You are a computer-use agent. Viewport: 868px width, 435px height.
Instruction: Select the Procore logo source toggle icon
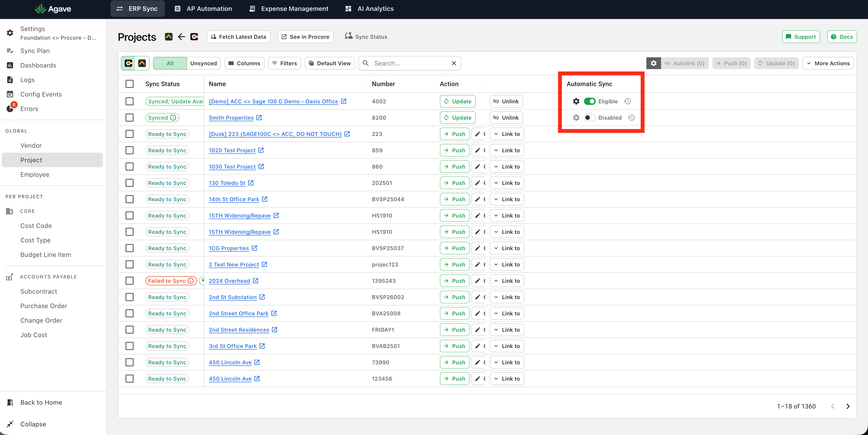(129, 63)
